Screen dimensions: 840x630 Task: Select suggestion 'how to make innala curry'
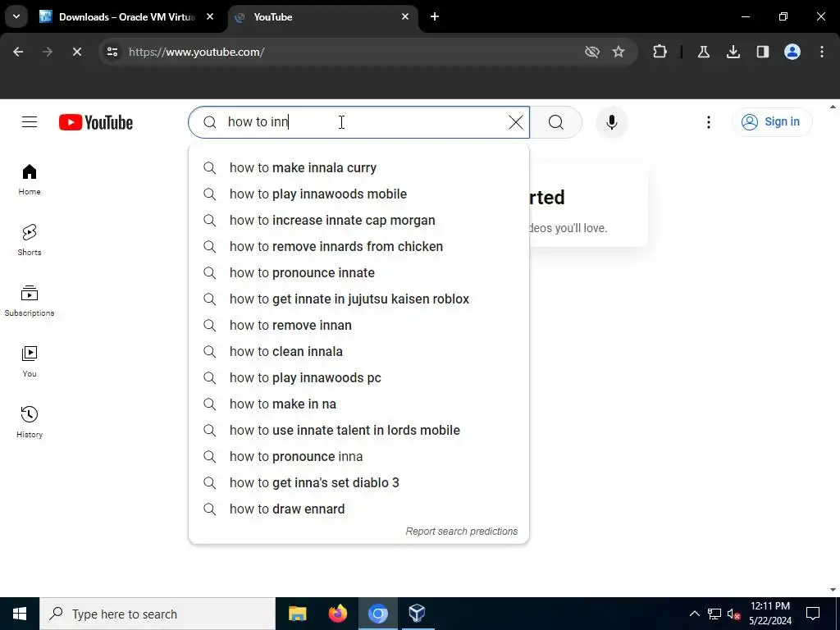(358, 167)
